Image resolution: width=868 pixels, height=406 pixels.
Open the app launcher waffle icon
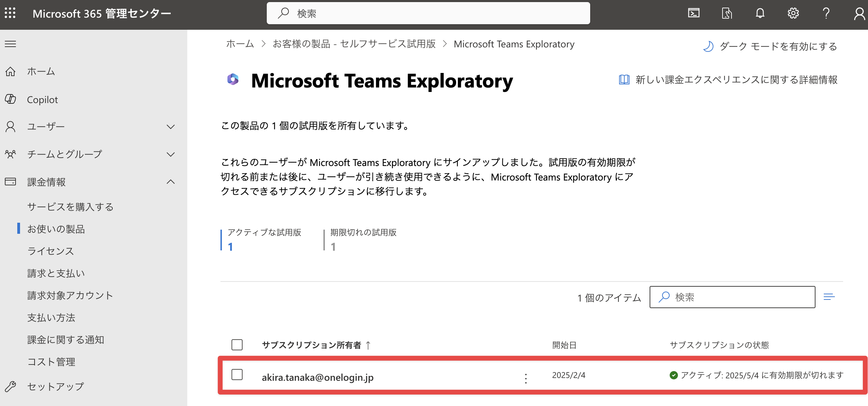coord(10,13)
